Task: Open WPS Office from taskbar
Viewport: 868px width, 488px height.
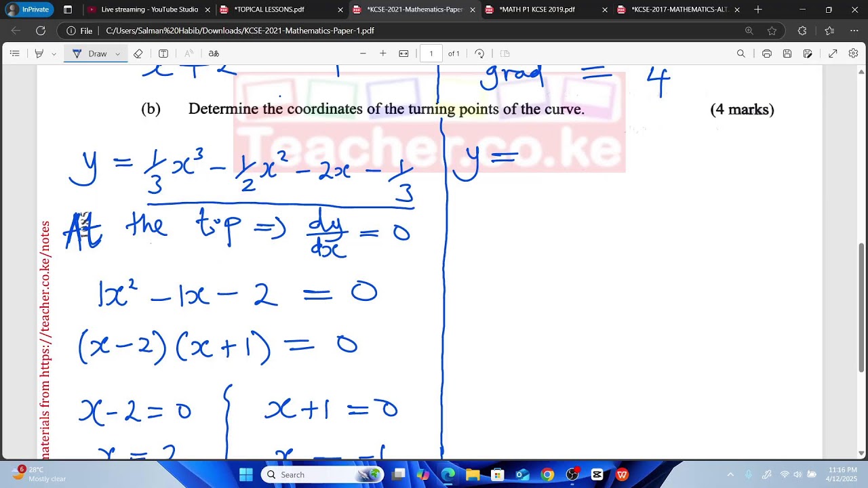Action: (622, 474)
